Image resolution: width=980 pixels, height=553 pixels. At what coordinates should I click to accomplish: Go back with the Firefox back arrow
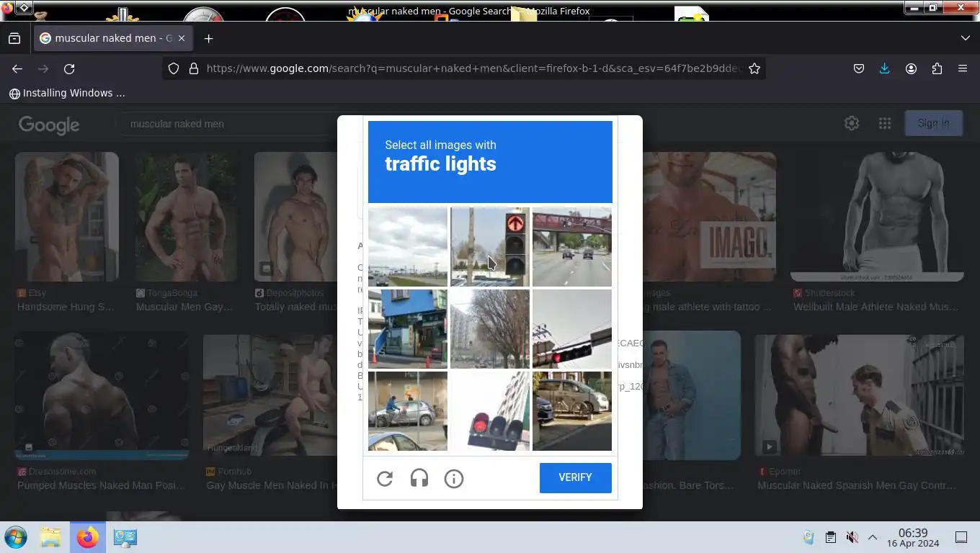(17, 68)
